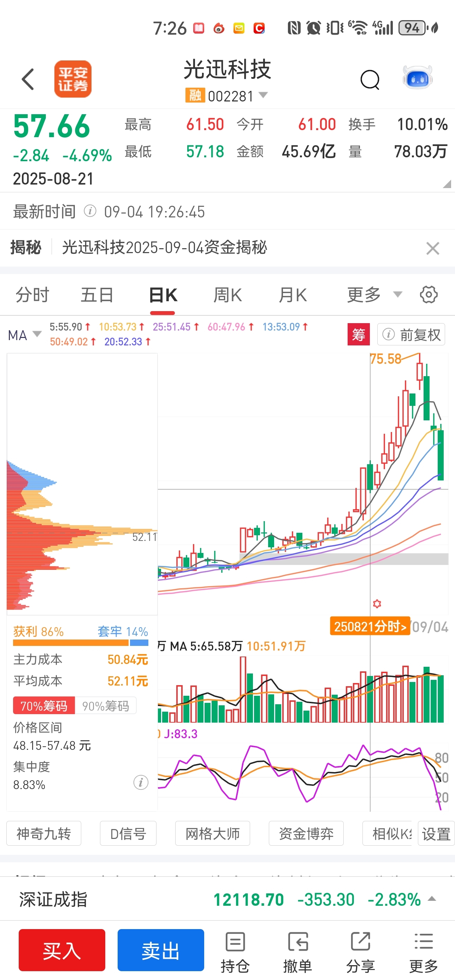Change 前复权 adjustment mode
The height and width of the screenshot is (980, 455).
pyautogui.click(x=411, y=334)
